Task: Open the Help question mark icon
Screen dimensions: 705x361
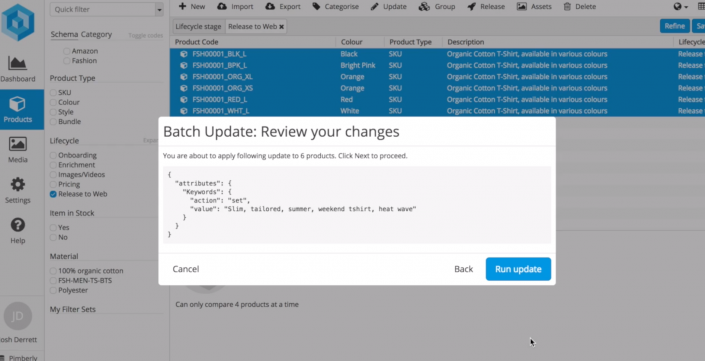Action: (18, 225)
